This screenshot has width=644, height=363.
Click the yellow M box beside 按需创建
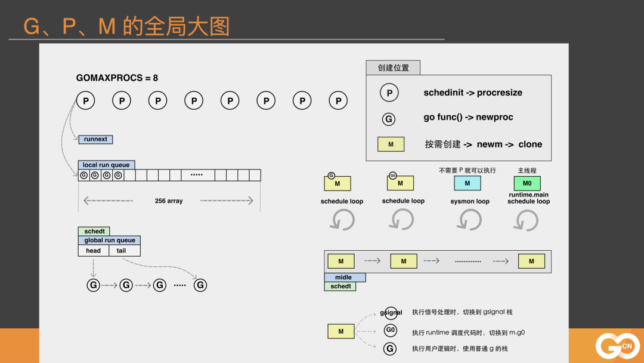391,144
